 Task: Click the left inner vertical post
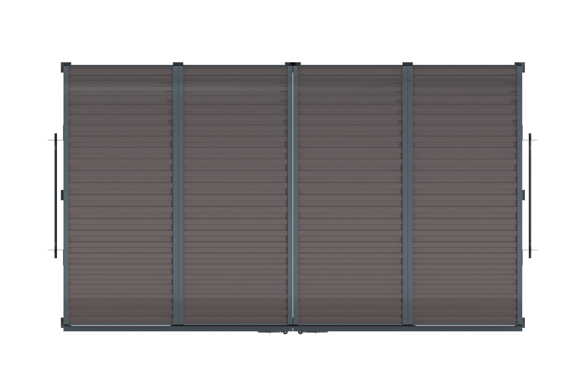point(178,196)
